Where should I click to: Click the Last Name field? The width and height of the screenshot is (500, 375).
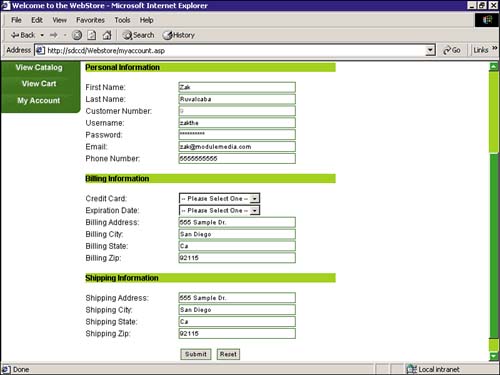237,99
